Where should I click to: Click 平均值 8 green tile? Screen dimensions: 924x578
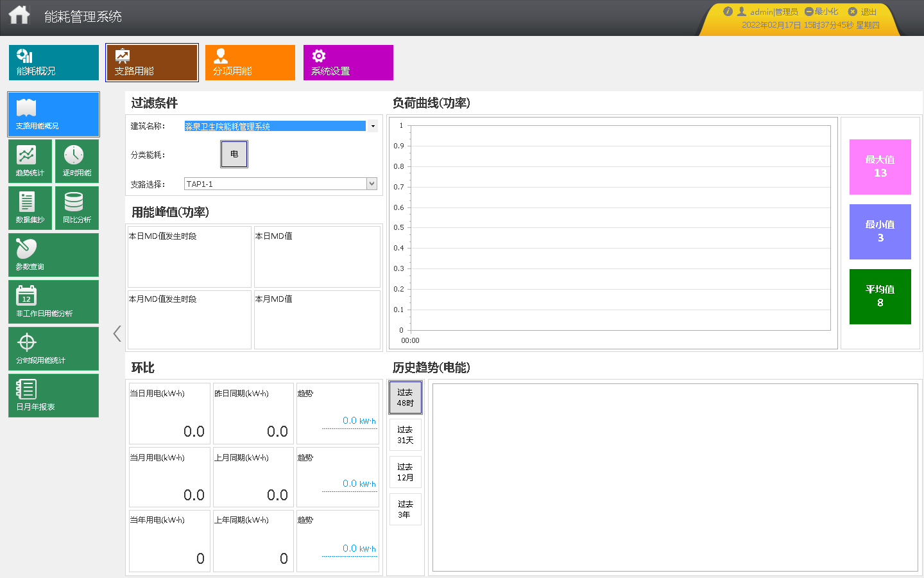(x=880, y=297)
